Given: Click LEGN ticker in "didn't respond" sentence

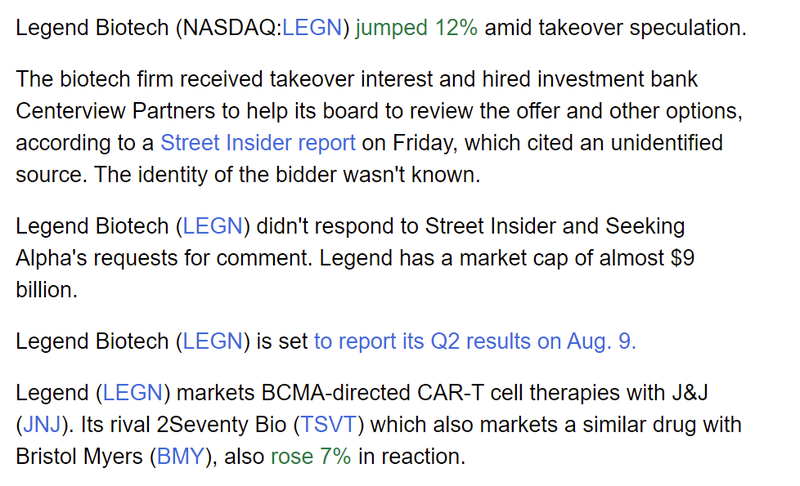Looking at the screenshot, I should point(213,227).
